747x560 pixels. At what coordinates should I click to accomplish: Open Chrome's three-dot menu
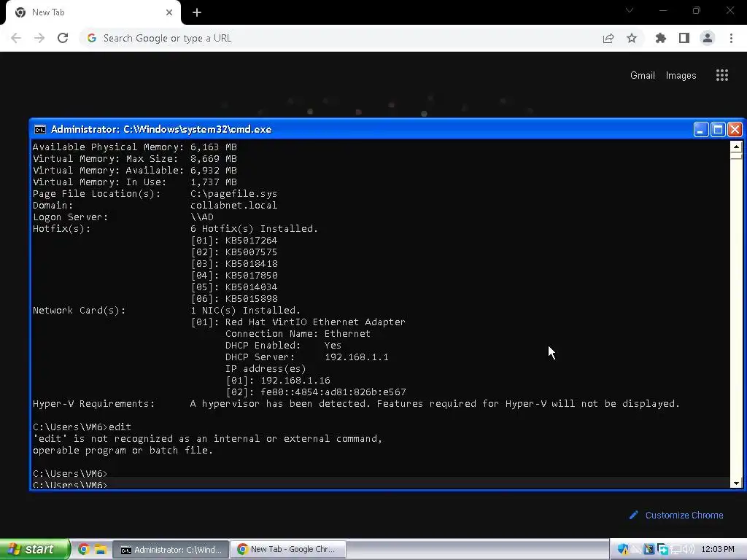tap(731, 38)
